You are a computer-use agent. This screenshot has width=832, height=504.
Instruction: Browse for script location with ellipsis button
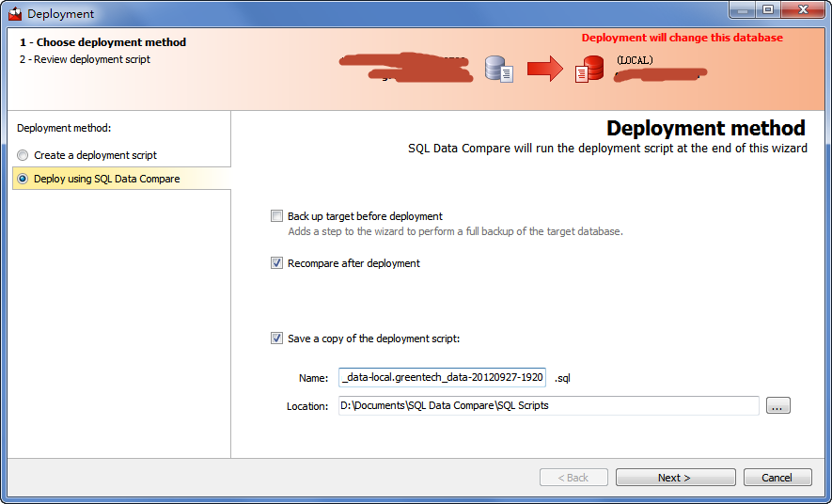[x=777, y=406]
